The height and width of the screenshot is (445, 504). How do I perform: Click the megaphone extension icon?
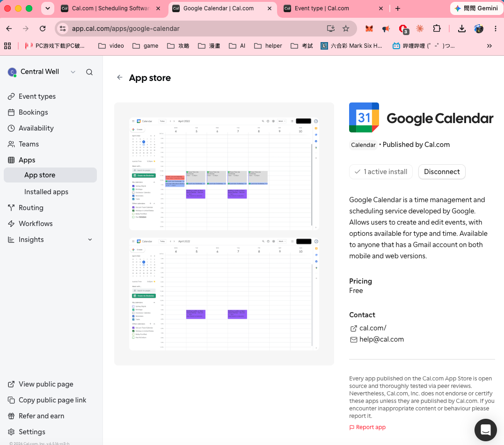tap(386, 29)
